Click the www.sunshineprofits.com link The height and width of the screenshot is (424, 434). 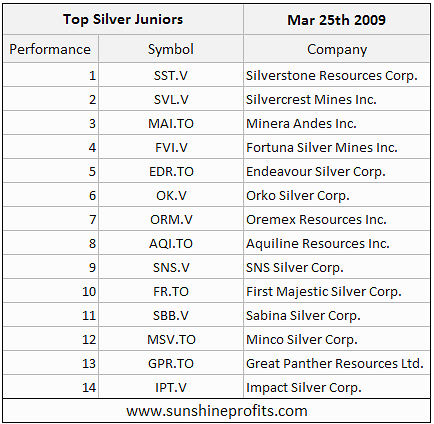coord(217,411)
